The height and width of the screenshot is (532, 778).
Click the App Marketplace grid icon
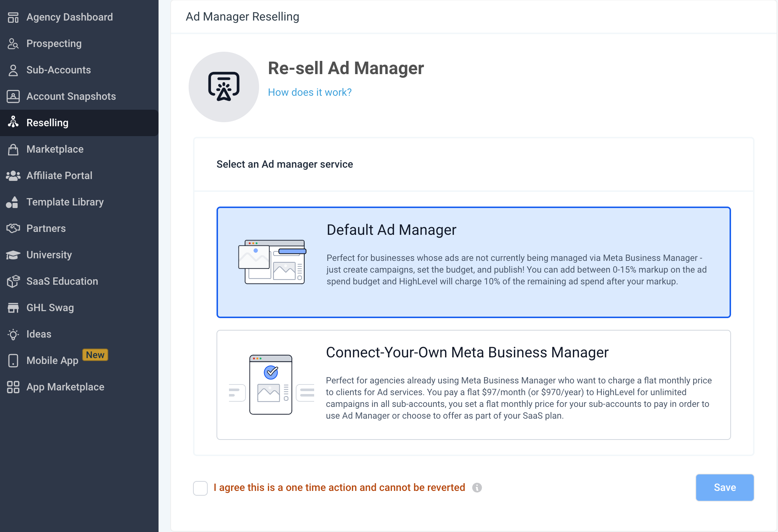point(13,387)
